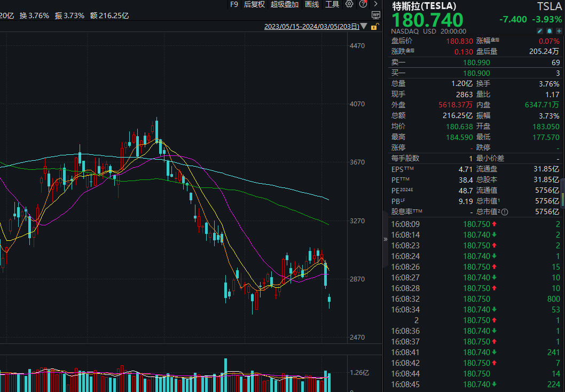This screenshot has height=392, width=565.
Task: Click the 均价 value 180.638
Action: 459,127
